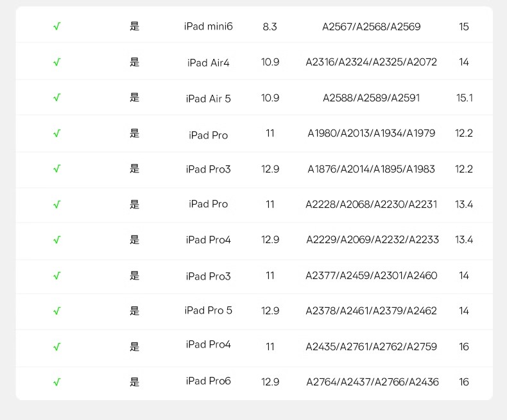Click the checkmark in the row with A2229/A2069/A2232/A2233

click(x=57, y=240)
